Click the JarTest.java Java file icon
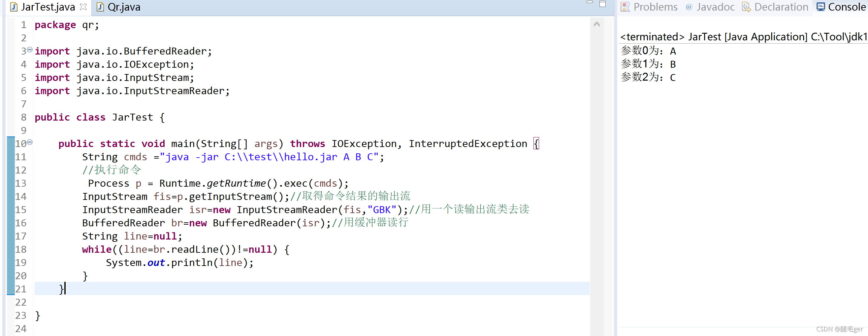The width and height of the screenshot is (868, 336). (13, 6)
